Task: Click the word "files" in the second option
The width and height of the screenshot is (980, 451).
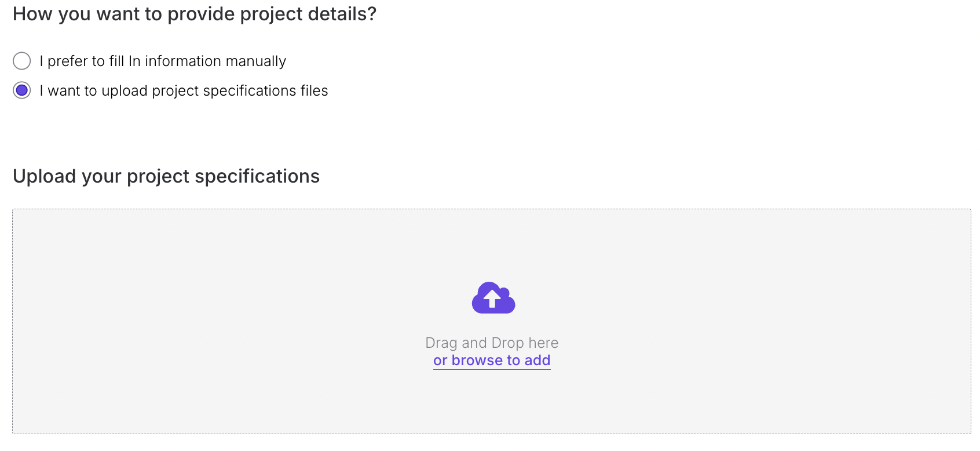Action: pos(314,91)
